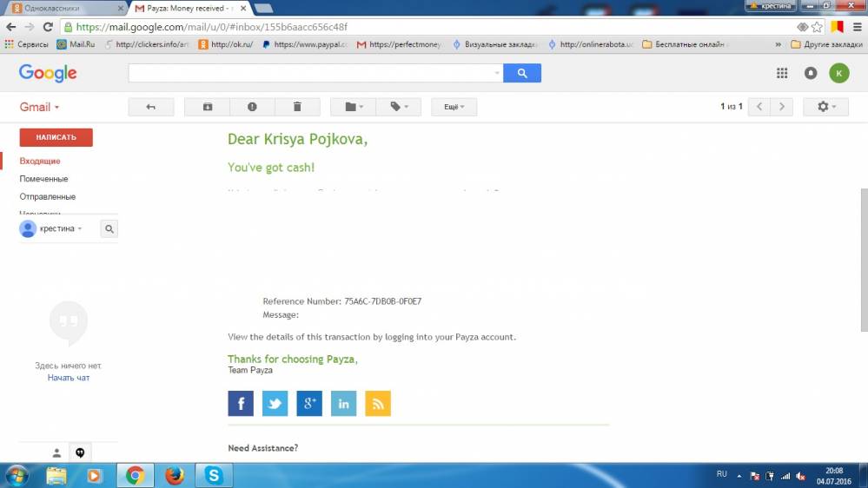Go to the next message arrow

point(782,107)
